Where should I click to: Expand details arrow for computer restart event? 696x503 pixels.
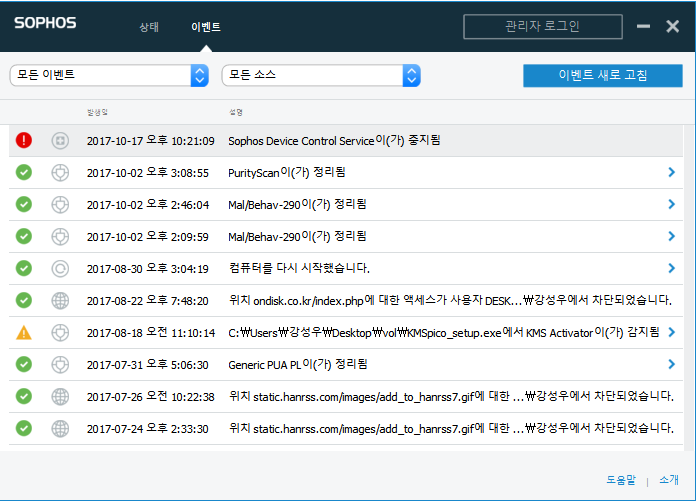[672, 268]
